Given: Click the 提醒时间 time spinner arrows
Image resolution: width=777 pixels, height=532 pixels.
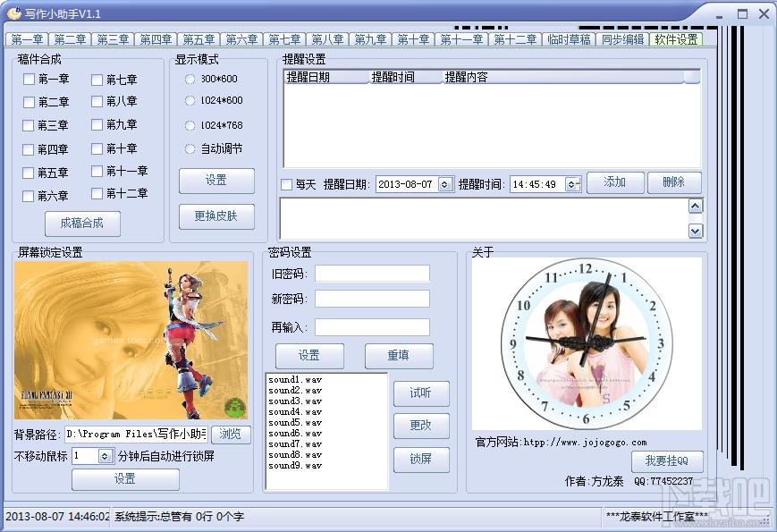Looking at the screenshot, I should [572, 184].
